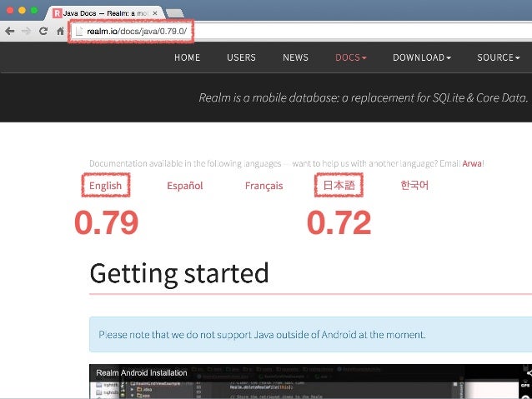Click the Realm mobile database tagline
Image resolution: width=532 pixels, height=399 pixels.
(x=364, y=97)
